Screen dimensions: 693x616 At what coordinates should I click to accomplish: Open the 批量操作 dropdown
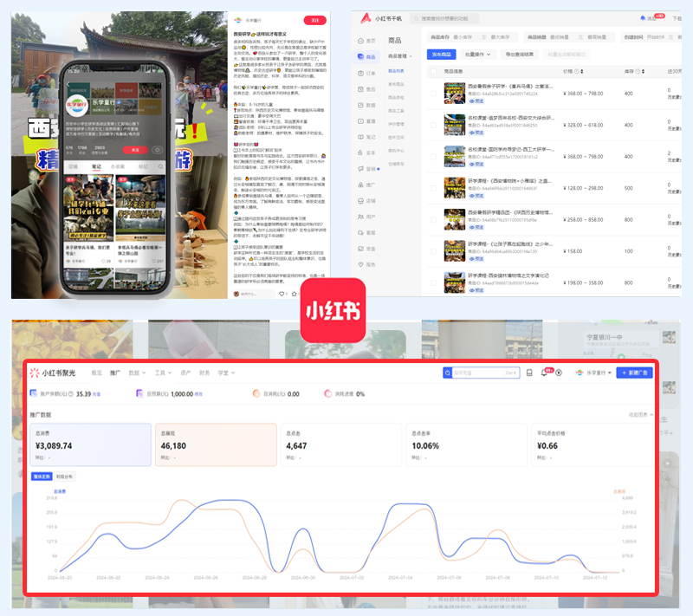(478, 55)
